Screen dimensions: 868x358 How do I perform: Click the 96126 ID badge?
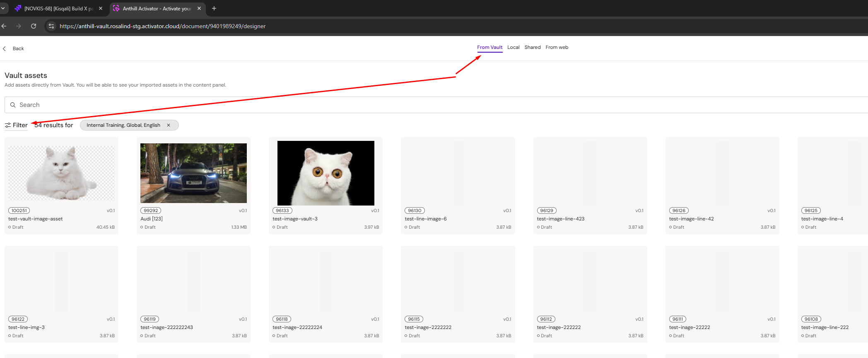click(679, 210)
